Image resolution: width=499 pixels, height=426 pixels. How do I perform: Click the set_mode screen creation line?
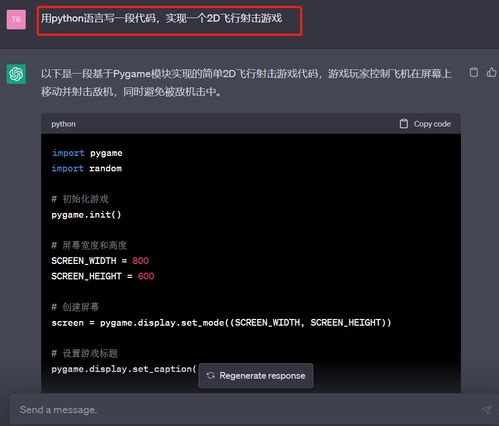point(221,323)
